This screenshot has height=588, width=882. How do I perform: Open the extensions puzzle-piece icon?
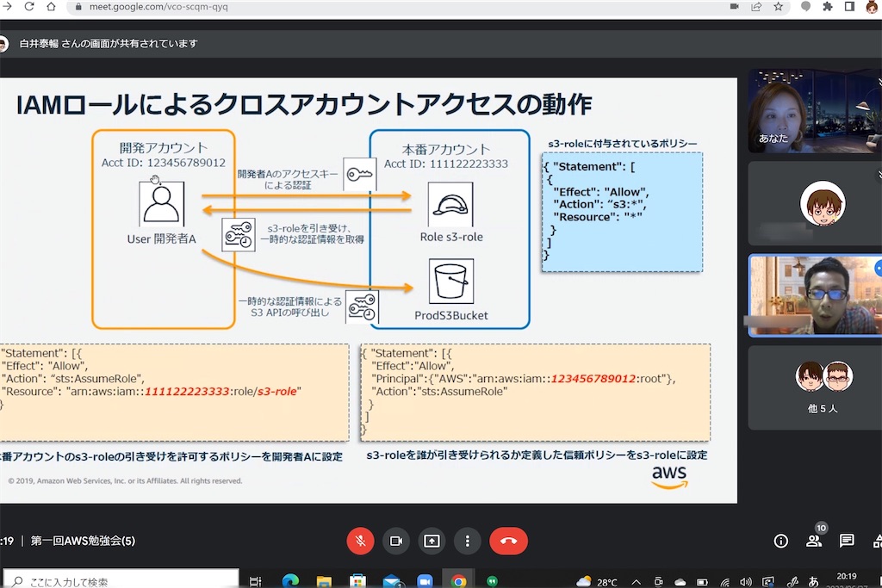click(x=828, y=7)
